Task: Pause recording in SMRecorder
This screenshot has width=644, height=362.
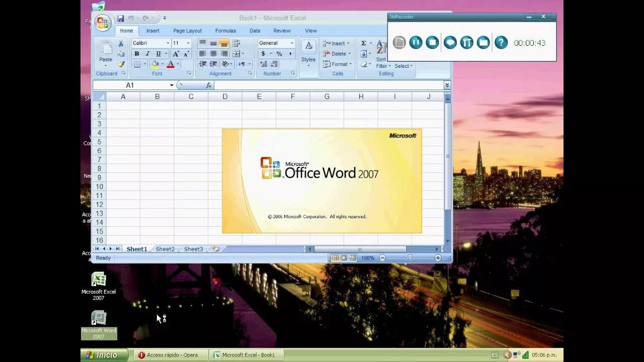Action: tap(416, 42)
